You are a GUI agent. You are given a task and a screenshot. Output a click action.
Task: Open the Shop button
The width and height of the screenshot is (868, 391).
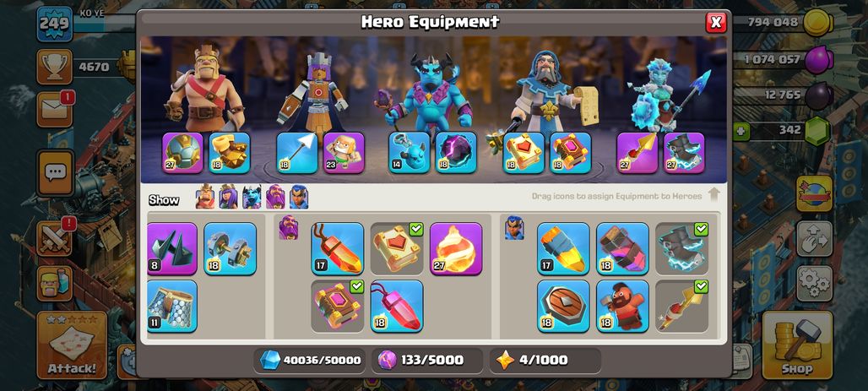click(797, 345)
